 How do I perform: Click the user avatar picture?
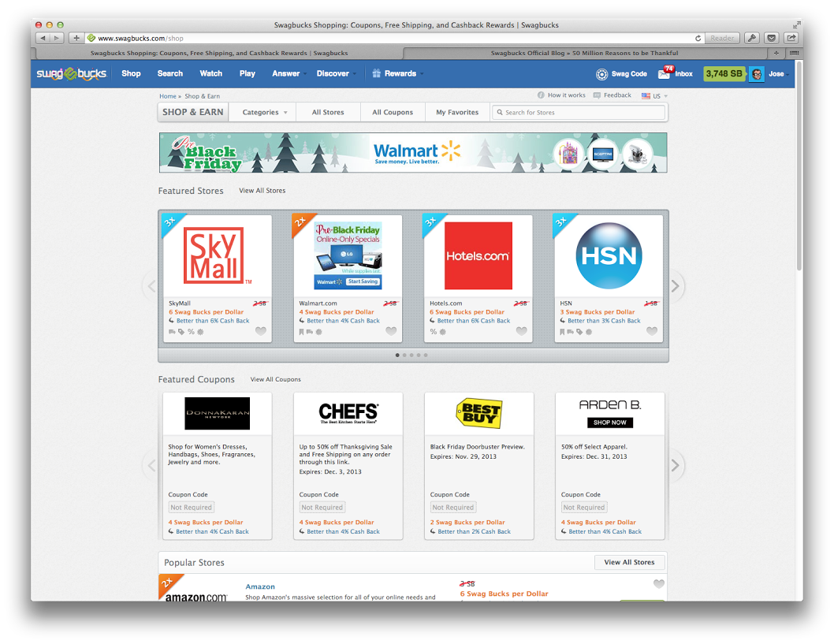point(756,74)
